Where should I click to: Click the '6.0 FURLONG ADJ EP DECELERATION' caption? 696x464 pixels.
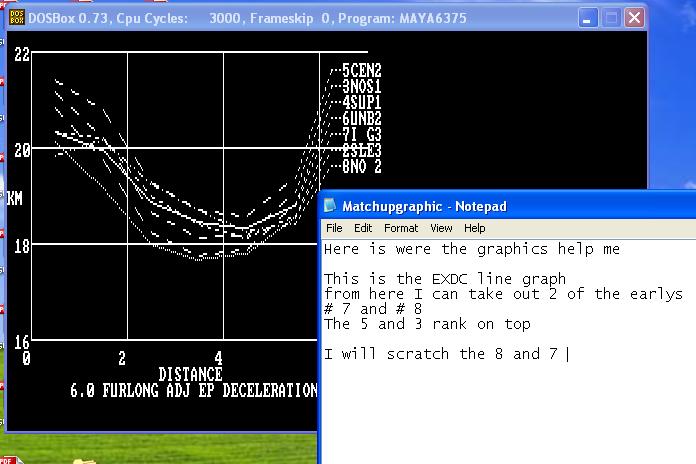coord(194,390)
